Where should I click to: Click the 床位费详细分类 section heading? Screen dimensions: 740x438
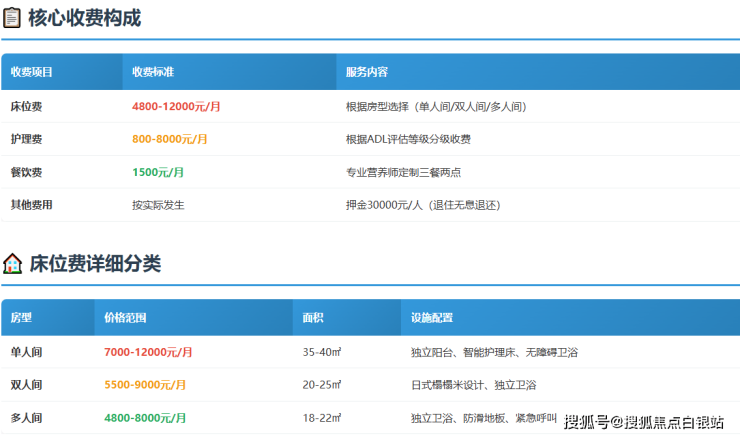point(95,264)
